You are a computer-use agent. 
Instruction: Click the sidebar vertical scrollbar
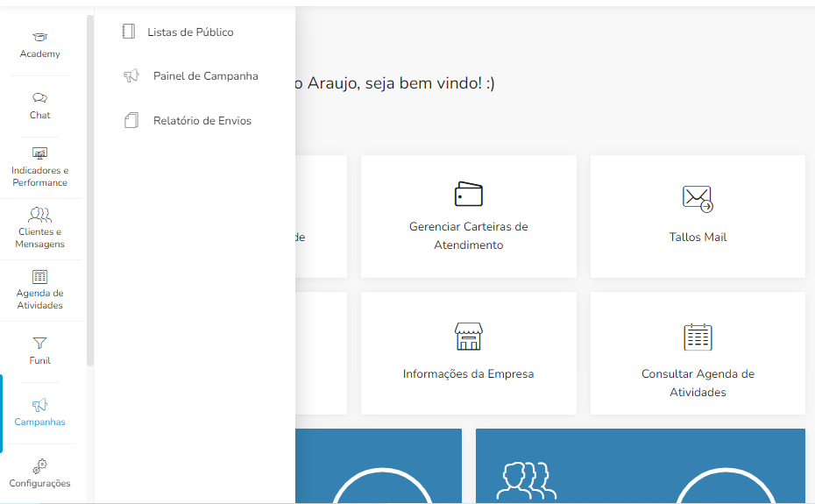click(90, 190)
